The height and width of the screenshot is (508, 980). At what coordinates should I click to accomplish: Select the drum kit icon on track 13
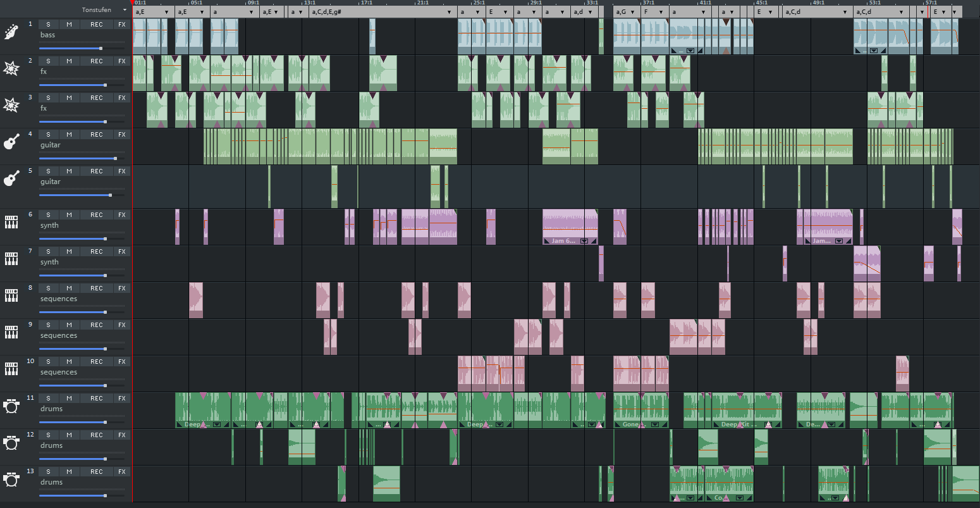(x=11, y=479)
